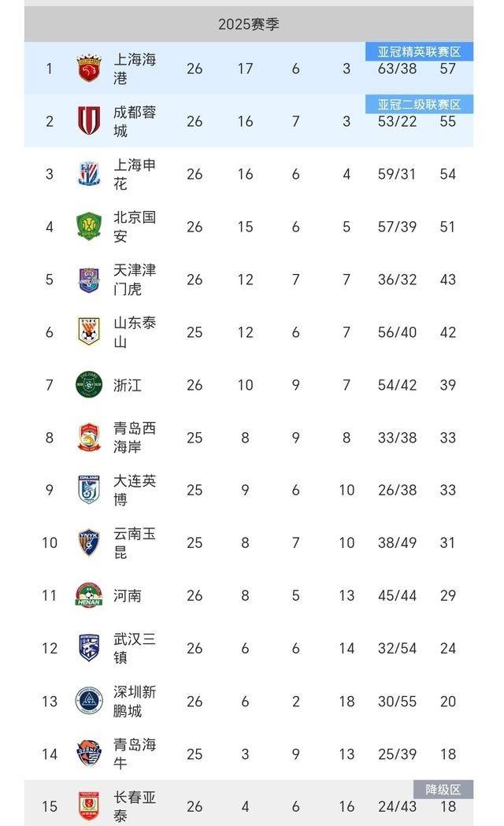Screen dimensions: 504x826
Task: Open the 青岛海牛 team name
Action: click(135, 754)
